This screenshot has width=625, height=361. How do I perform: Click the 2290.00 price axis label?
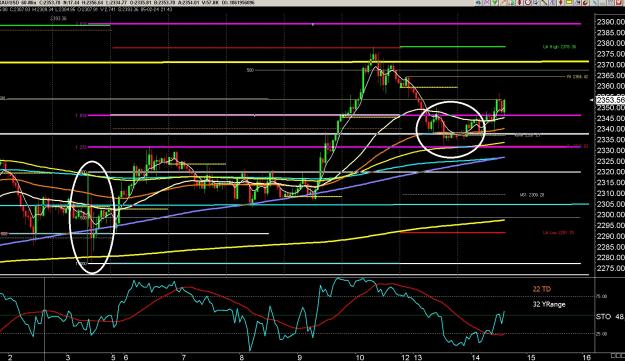tap(610, 236)
